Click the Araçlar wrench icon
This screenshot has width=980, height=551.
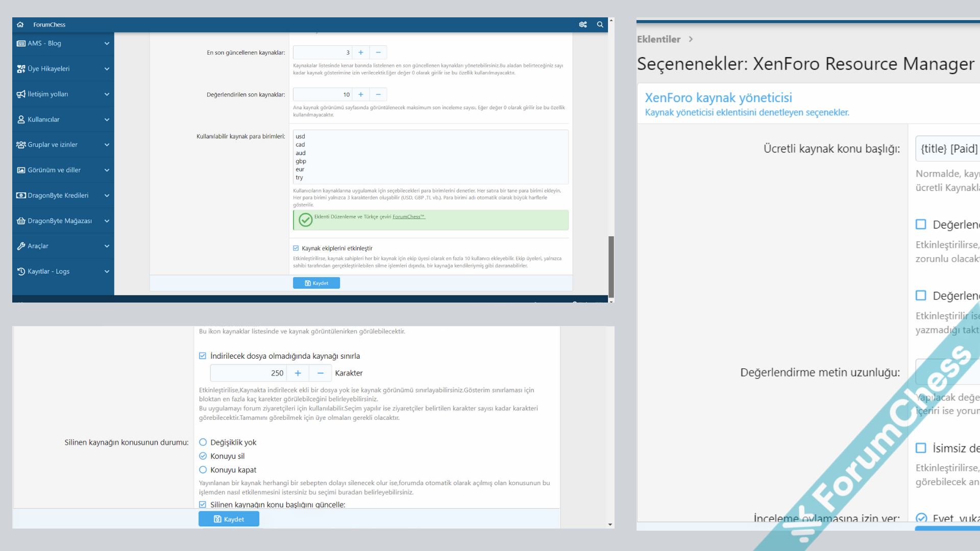(21, 246)
